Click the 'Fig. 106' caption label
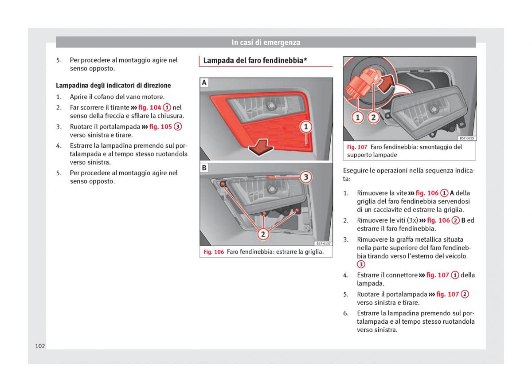 click(214, 252)
